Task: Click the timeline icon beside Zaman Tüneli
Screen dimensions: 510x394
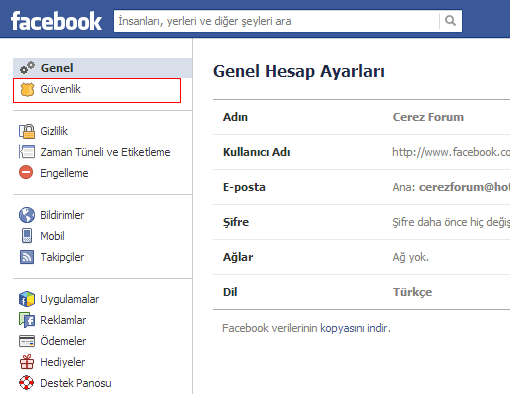Action: (27, 152)
